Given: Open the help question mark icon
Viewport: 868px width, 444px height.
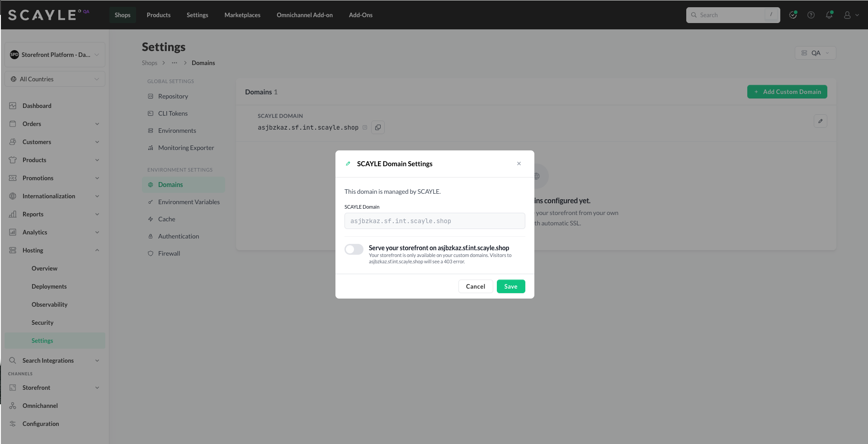Looking at the screenshot, I should pos(811,15).
